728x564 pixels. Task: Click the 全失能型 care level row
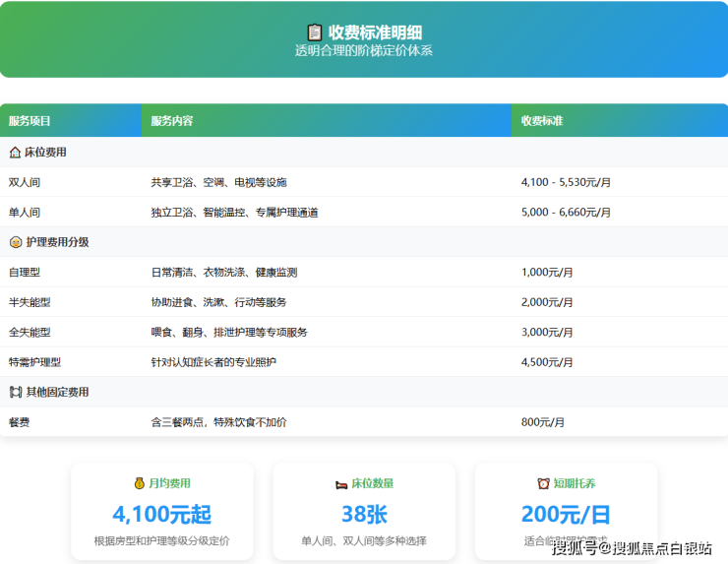tap(30, 332)
